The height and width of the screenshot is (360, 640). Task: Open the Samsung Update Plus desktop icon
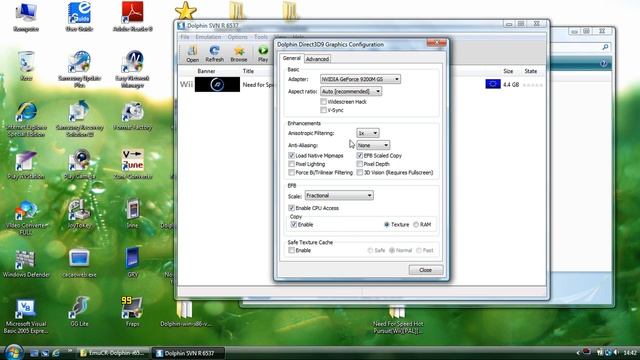[80, 69]
